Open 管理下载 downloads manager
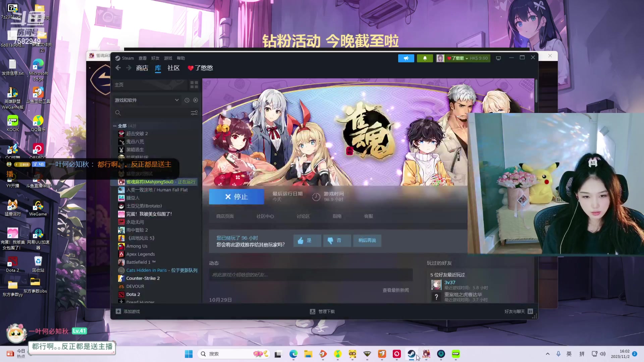This screenshot has width=644, height=362. (x=322, y=312)
